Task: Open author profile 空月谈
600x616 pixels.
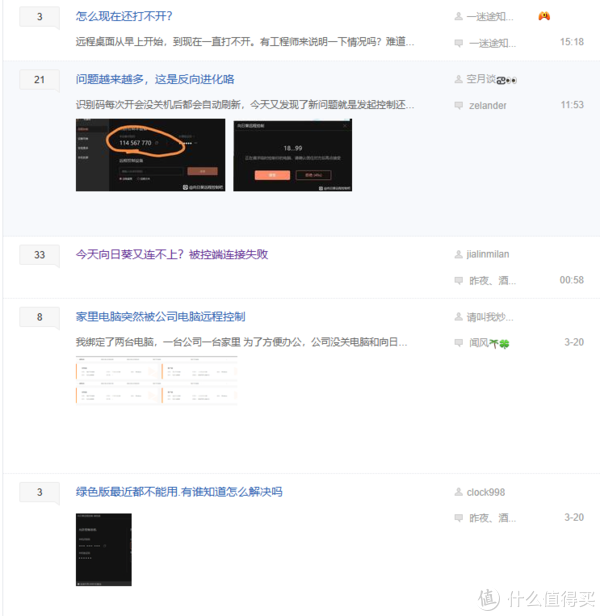Action: click(491, 79)
